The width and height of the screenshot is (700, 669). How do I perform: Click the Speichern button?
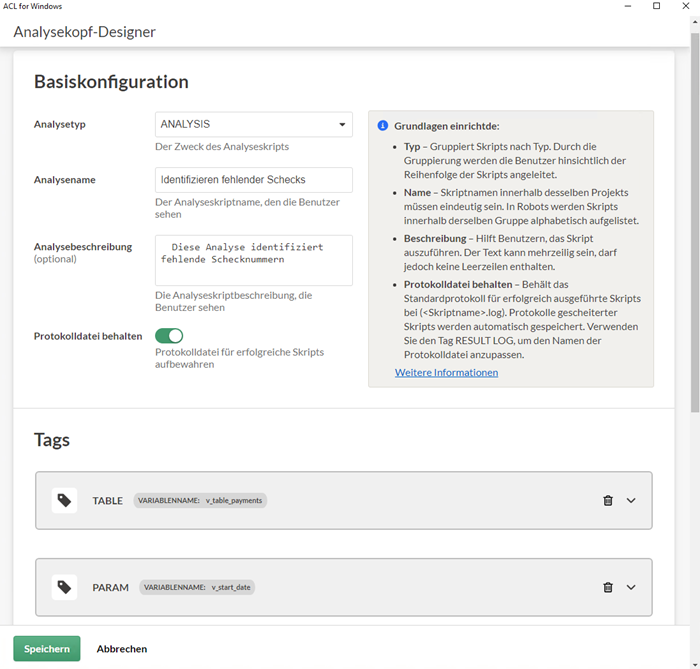tap(47, 649)
